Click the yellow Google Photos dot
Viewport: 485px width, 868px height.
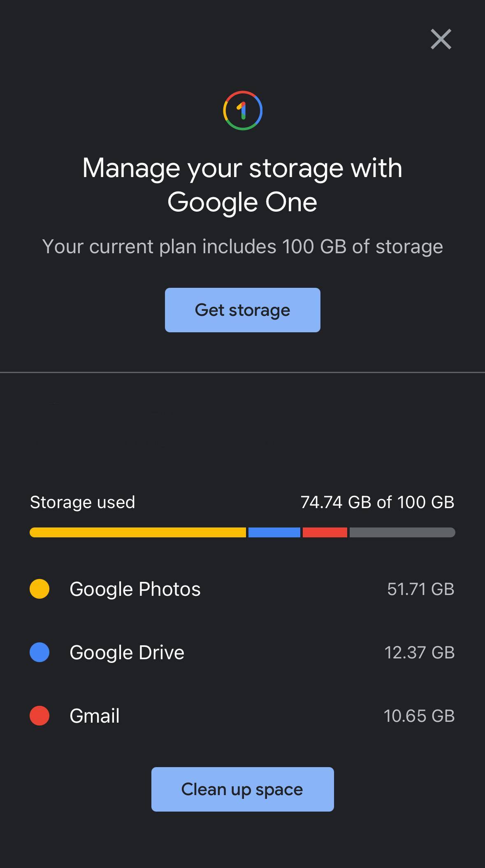(x=39, y=589)
